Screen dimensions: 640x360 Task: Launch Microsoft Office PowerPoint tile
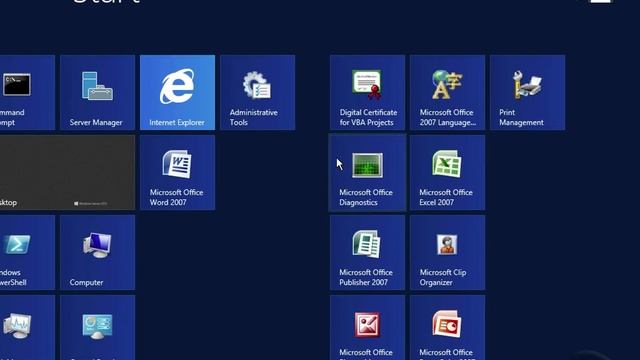click(x=447, y=328)
